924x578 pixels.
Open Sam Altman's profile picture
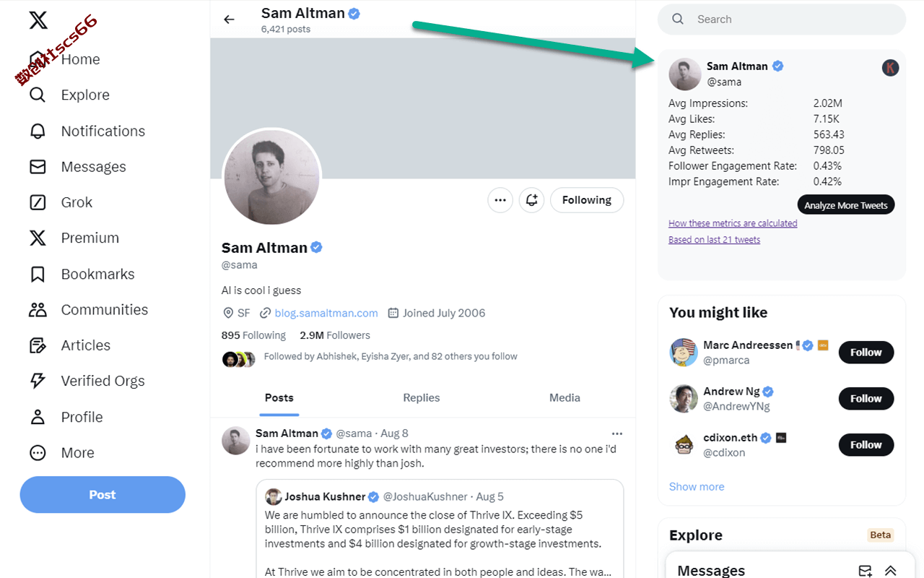[271, 178]
